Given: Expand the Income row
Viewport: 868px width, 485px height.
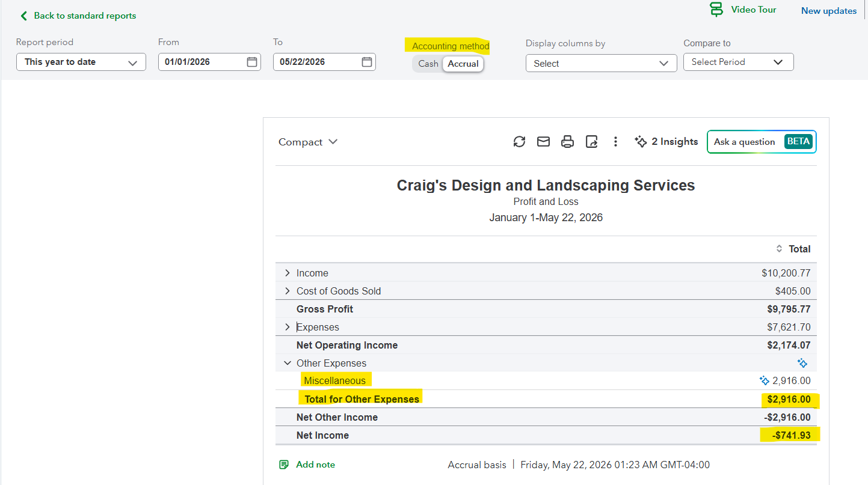Looking at the screenshot, I should pyautogui.click(x=287, y=273).
